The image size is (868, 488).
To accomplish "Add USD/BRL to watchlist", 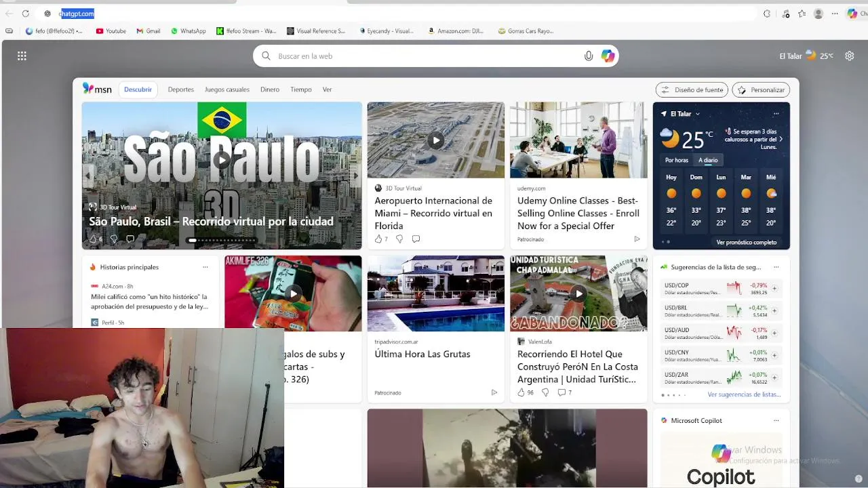I will [x=774, y=311].
